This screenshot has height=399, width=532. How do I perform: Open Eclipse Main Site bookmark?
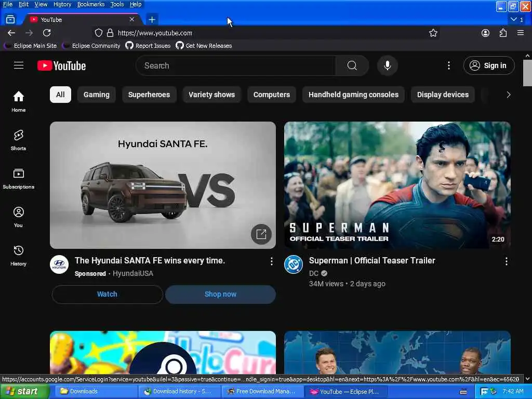click(30, 46)
